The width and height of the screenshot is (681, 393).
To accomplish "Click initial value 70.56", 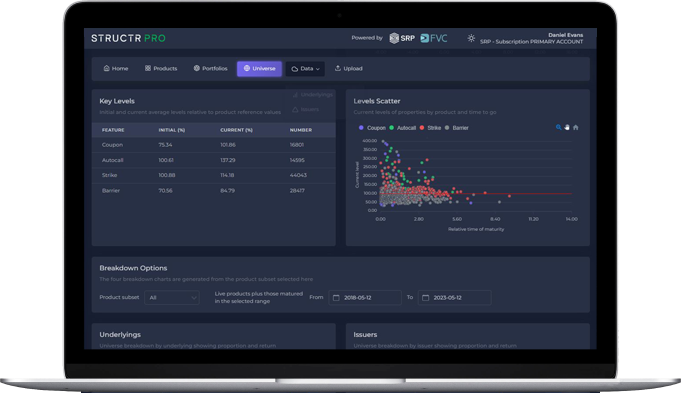I will 165,191.
